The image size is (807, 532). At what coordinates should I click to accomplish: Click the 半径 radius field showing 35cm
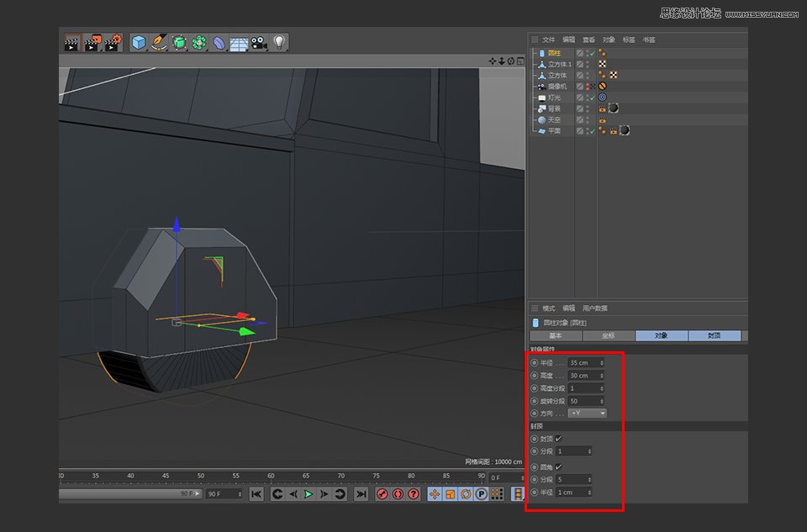click(578, 362)
